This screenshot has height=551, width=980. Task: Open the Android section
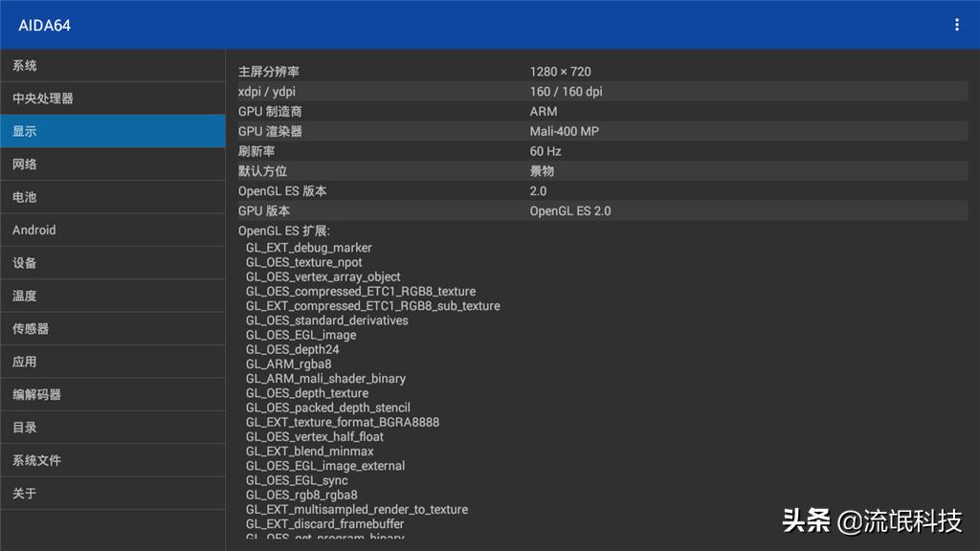pos(113,230)
